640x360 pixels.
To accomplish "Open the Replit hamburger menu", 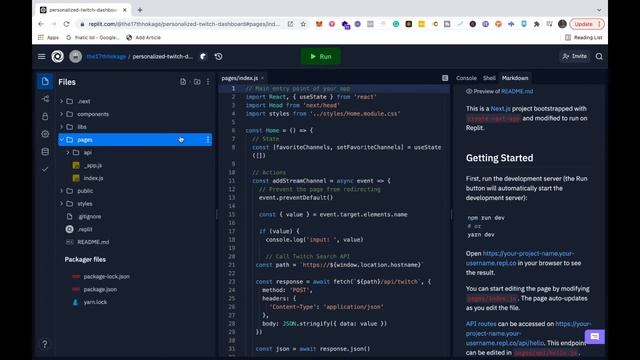I will [x=42, y=56].
